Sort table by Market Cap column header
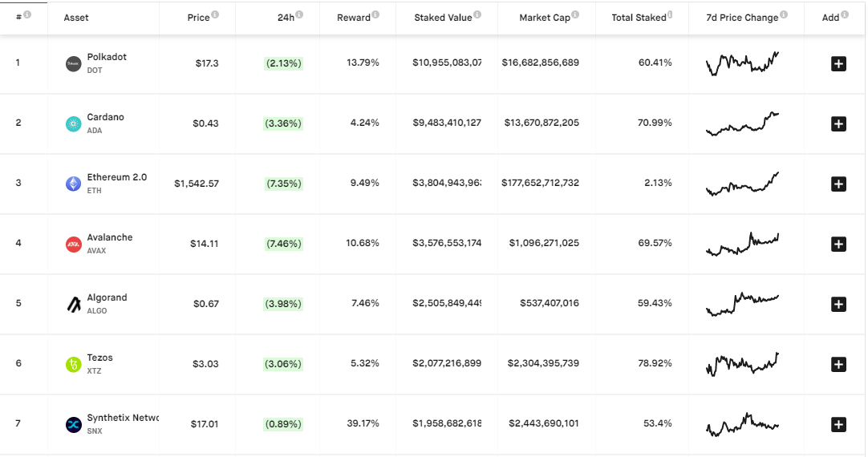 click(x=545, y=18)
